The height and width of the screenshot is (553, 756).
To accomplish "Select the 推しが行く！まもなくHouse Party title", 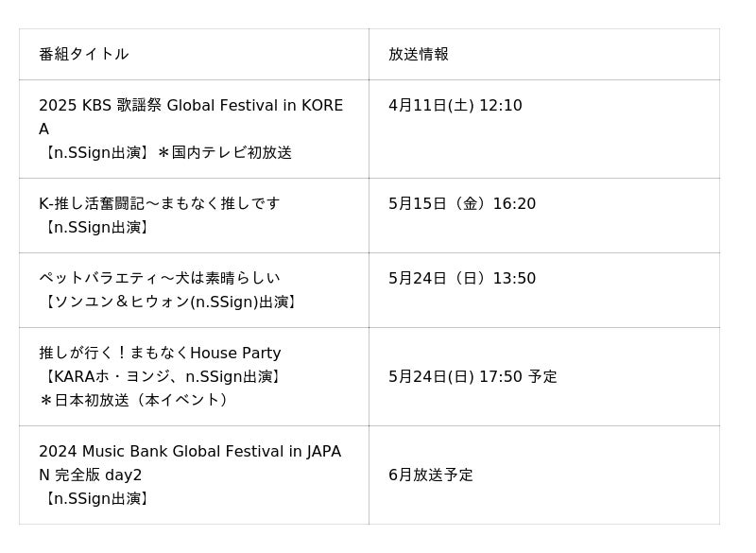I will pyautogui.click(x=160, y=353).
